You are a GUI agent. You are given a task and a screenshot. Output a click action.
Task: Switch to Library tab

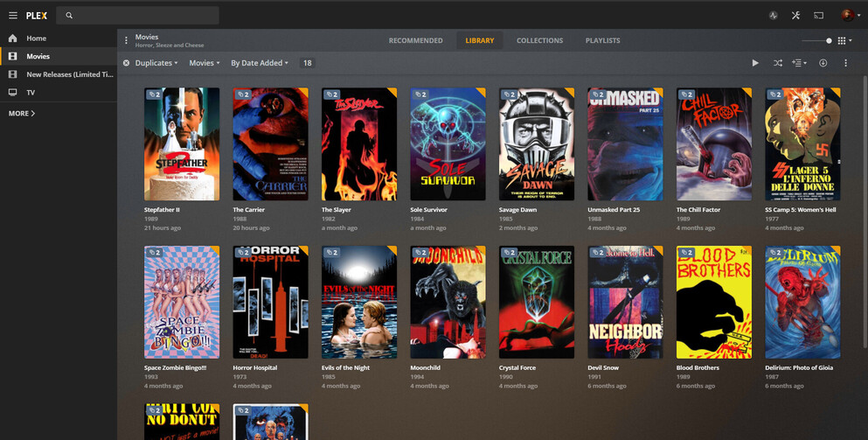(x=479, y=40)
